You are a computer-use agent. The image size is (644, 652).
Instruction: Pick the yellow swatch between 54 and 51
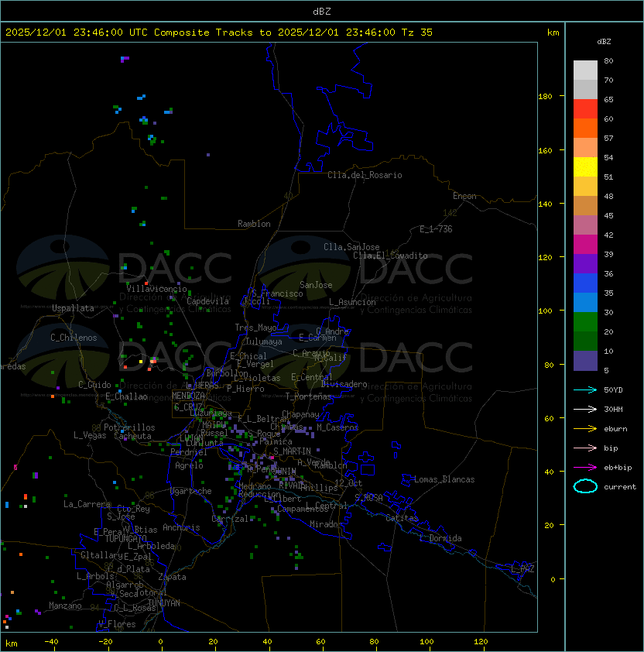point(585,167)
